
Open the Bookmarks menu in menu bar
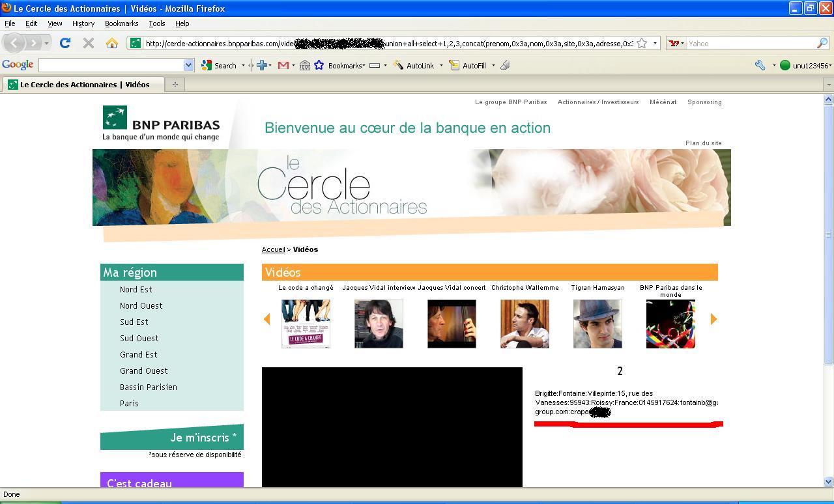click(x=121, y=23)
